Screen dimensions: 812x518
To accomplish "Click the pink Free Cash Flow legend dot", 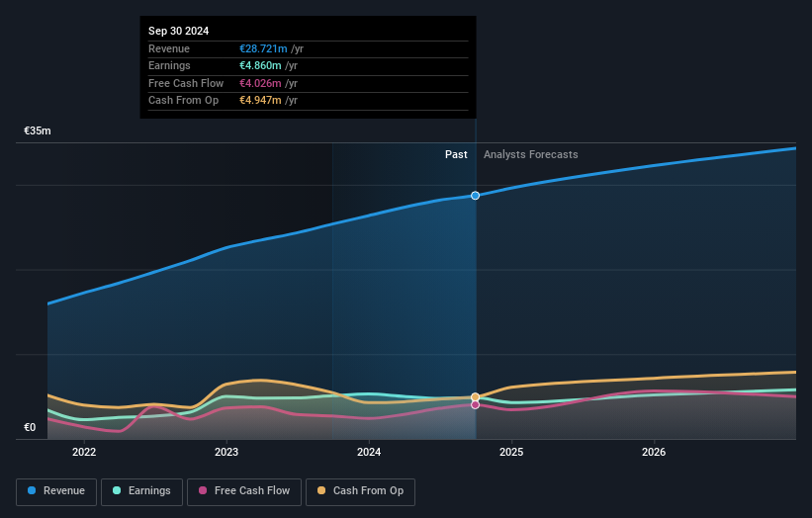I will (203, 490).
